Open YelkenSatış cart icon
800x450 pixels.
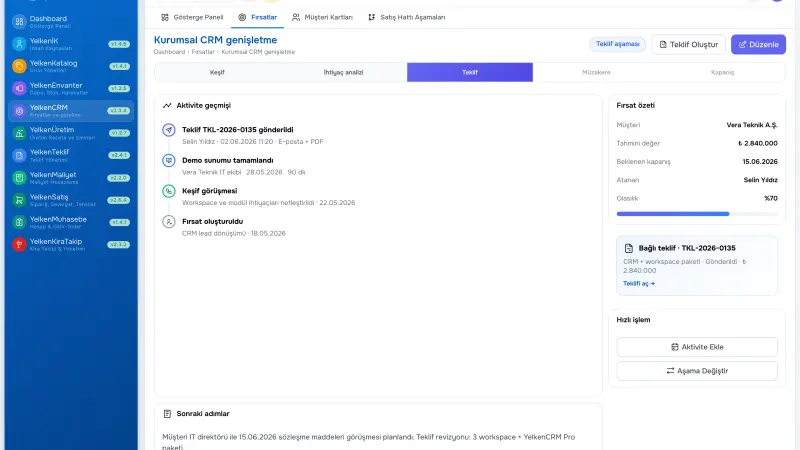(x=19, y=200)
